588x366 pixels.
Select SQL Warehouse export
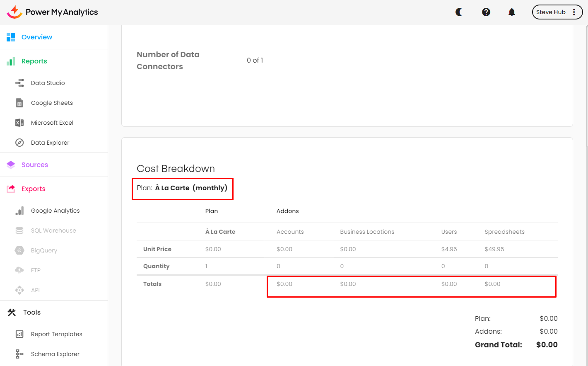coord(53,230)
